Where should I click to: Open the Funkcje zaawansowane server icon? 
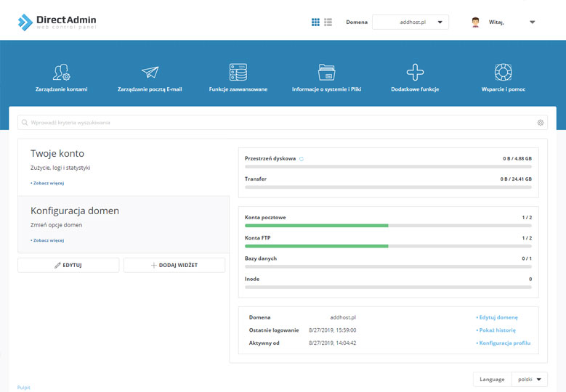[238, 73]
